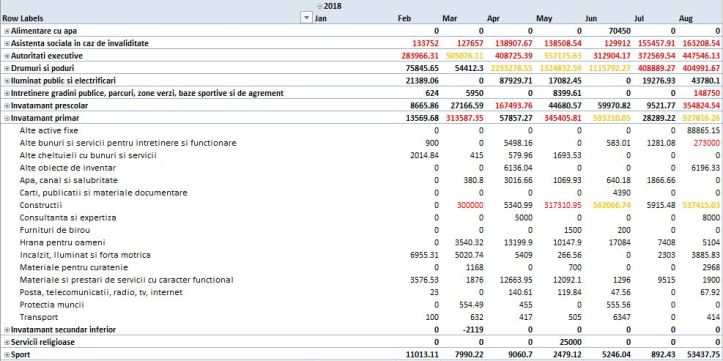Image resolution: width=723 pixels, height=361 pixels.
Task: Select Alte bunuri si servicii pentru intretinere label
Action: tap(128, 143)
